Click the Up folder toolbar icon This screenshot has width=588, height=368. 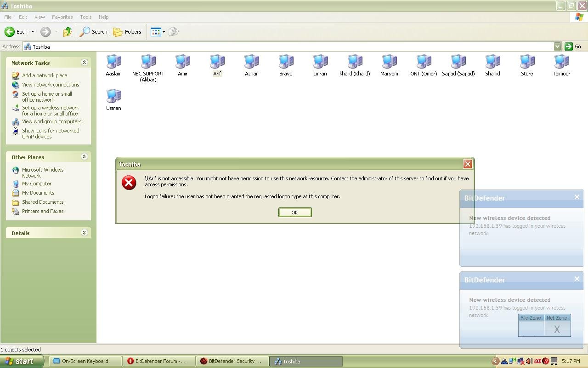click(68, 32)
